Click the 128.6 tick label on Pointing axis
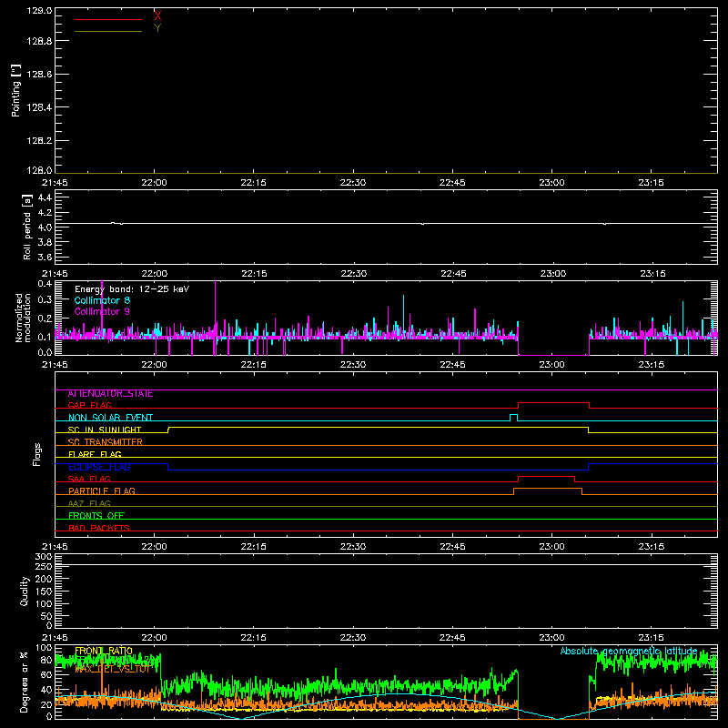The width and height of the screenshot is (728, 728). (x=39, y=75)
